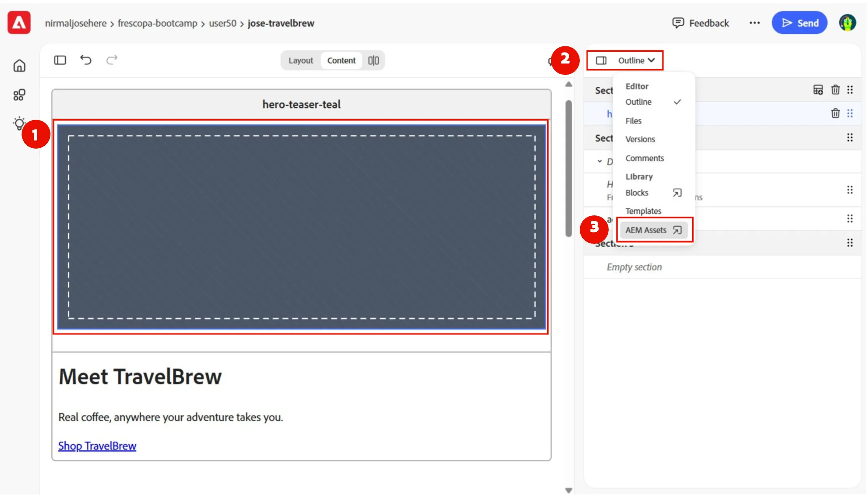868x500 pixels.
Task: Grab the drag handle of first section
Action: (850, 90)
